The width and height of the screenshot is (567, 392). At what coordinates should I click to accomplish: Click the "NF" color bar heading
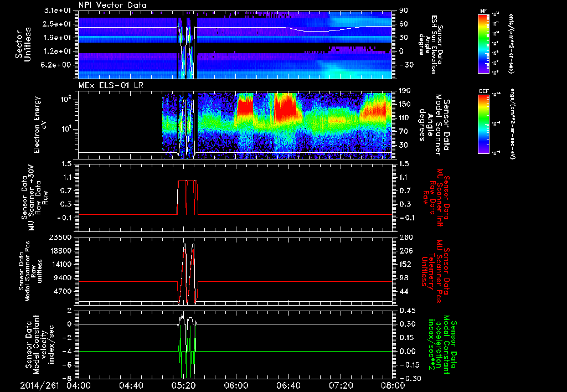point(484,11)
